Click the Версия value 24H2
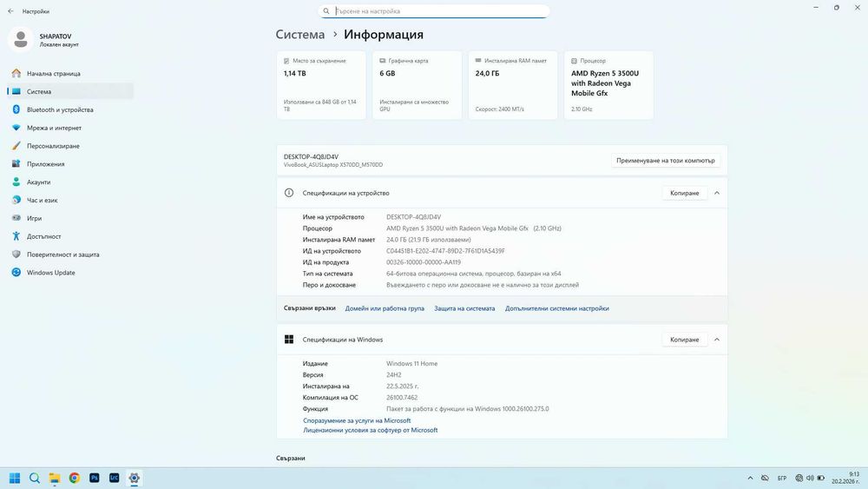 393,375
